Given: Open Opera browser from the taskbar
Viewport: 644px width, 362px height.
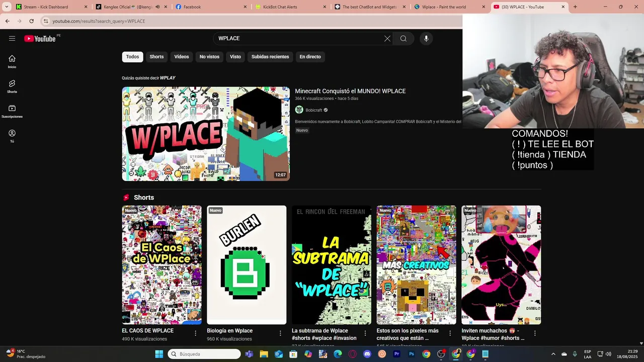Looking at the screenshot, I should coord(352,354).
